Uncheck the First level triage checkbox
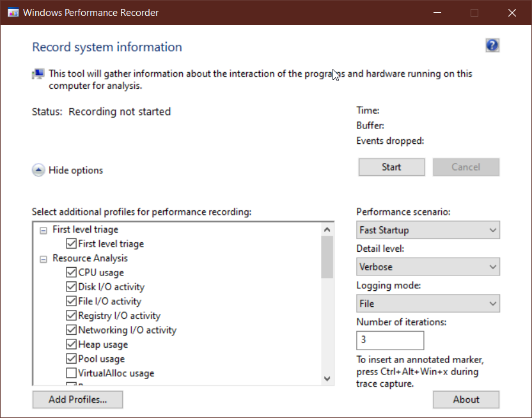The height and width of the screenshot is (418, 532). 71,244
